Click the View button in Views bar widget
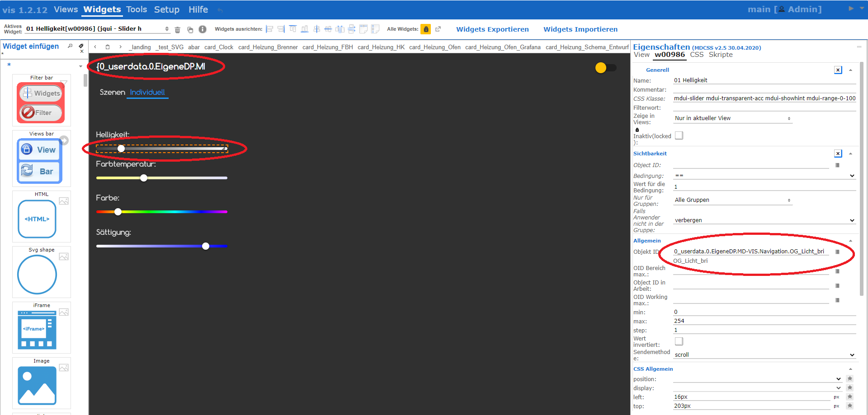The height and width of the screenshot is (415, 868). coord(40,149)
